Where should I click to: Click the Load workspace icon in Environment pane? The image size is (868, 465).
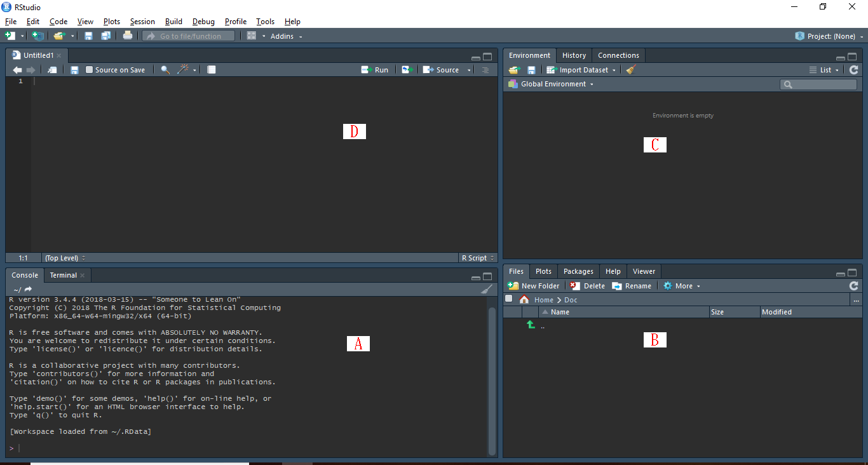tap(515, 70)
